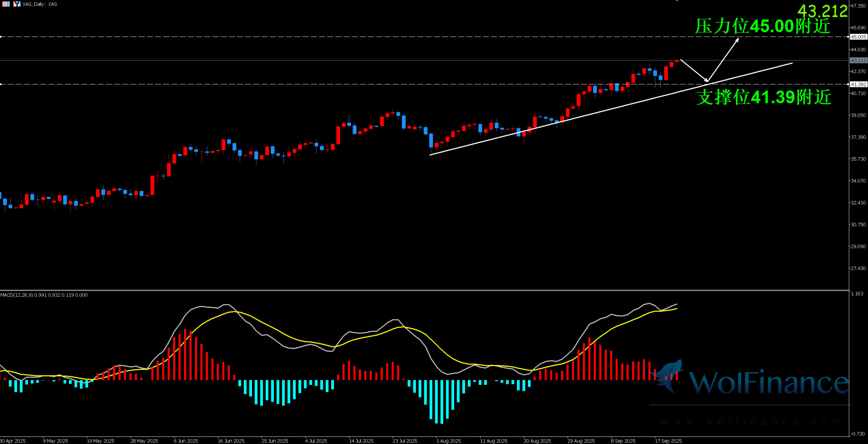Select the 45.005 price label on axis
The width and height of the screenshot is (868, 444).
click(x=858, y=37)
